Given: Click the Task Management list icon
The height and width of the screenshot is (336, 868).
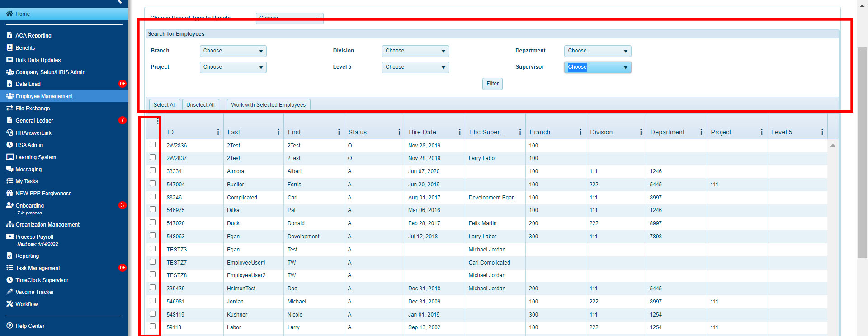Looking at the screenshot, I should click(x=9, y=268).
